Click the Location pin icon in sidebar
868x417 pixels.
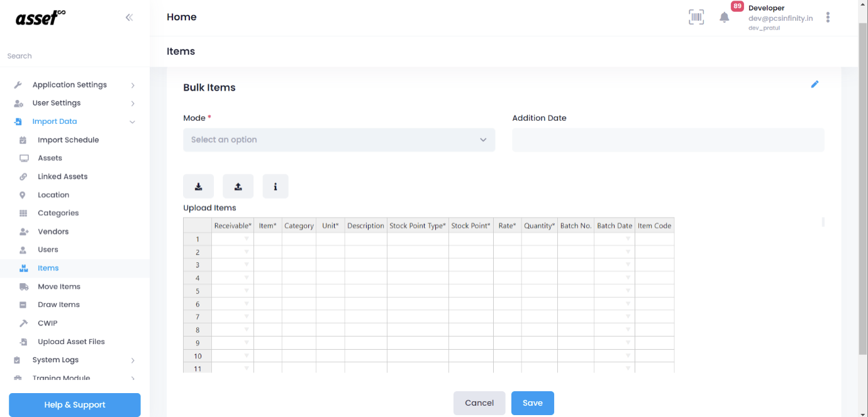pos(23,194)
